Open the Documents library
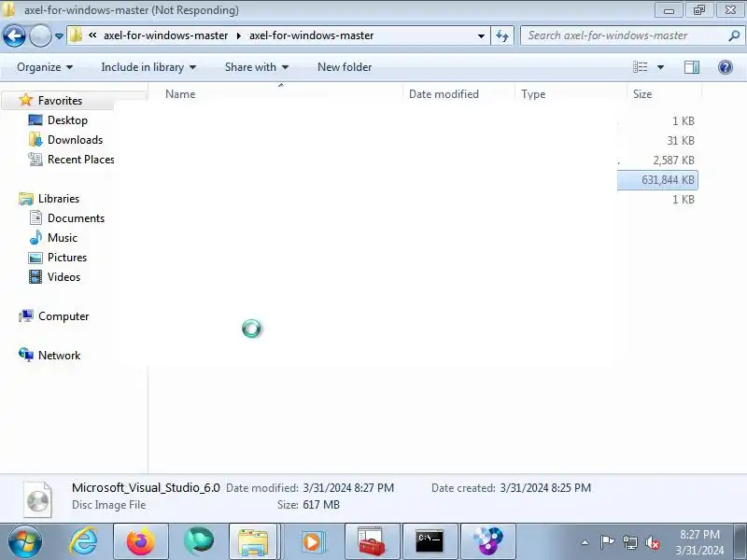The height and width of the screenshot is (560, 747). [76, 218]
